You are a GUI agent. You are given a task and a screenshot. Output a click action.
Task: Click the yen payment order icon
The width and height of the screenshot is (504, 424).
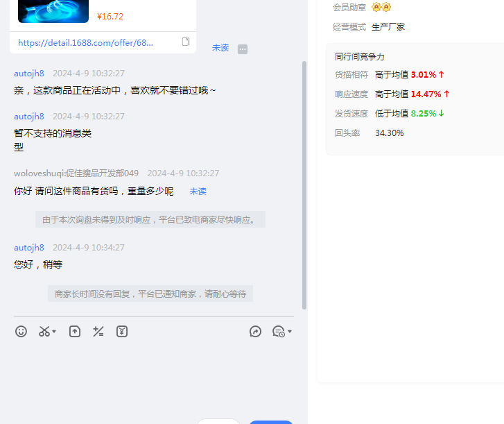coord(122,331)
